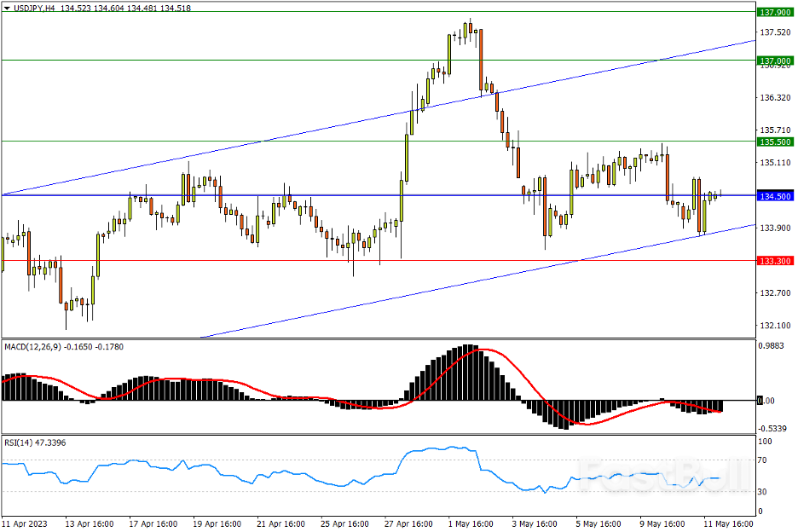Click the USDJPY,H4 chart title text
The height and width of the screenshot is (532, 798).
pyautogui.click(x=35, y=7)
